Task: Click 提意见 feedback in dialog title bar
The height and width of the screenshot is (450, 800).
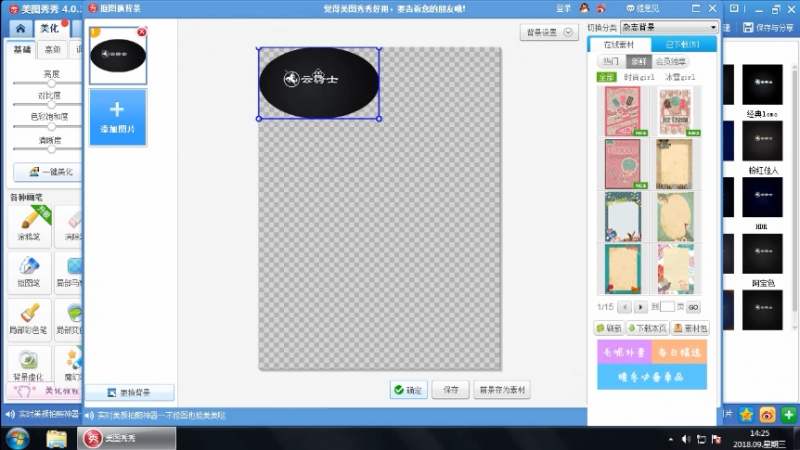Action: point(643,8)
